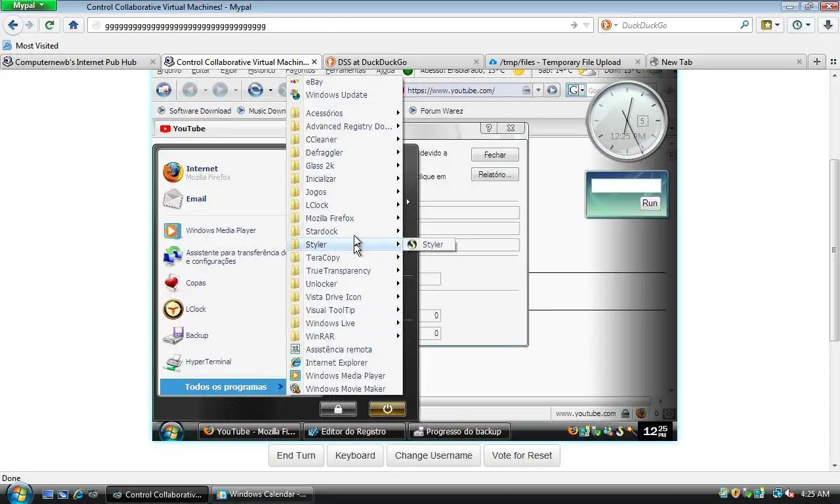Click the Mypal reload button
This screenshot has height=504, width=840.
pyautogui.click(x=49, y=25)
